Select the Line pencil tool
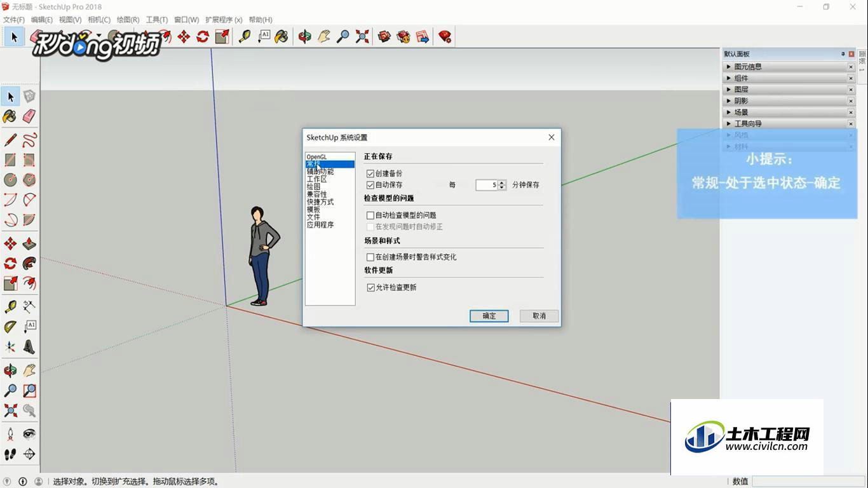Screen dimensions: 868x488 [x=10, y=140]
